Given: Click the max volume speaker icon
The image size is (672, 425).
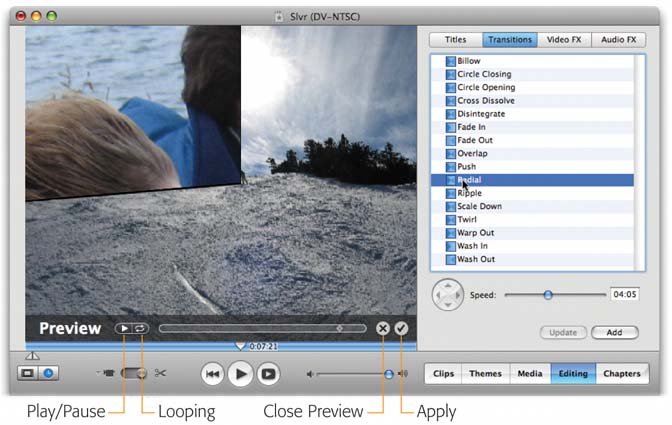Looking at the screenshot, I should point(403,374).
